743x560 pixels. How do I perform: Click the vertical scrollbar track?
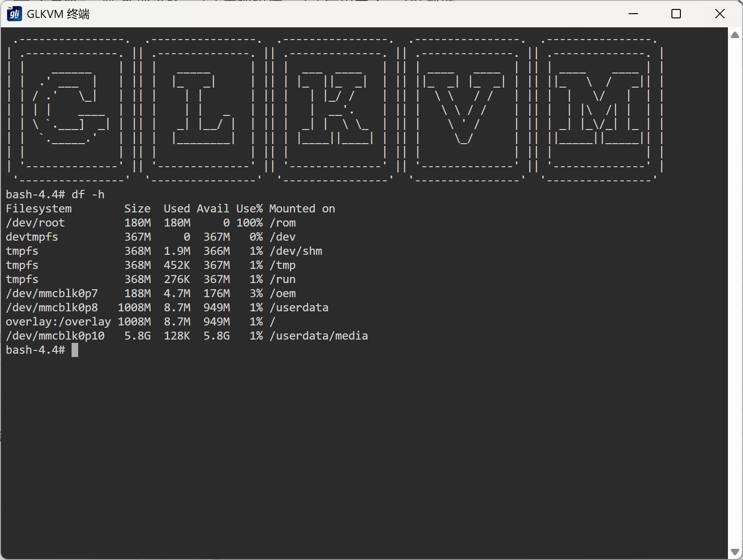735,292
